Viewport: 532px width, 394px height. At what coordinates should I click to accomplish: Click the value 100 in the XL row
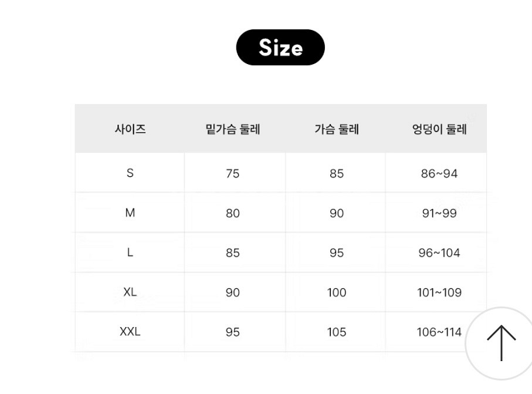(x=336, y=292)
